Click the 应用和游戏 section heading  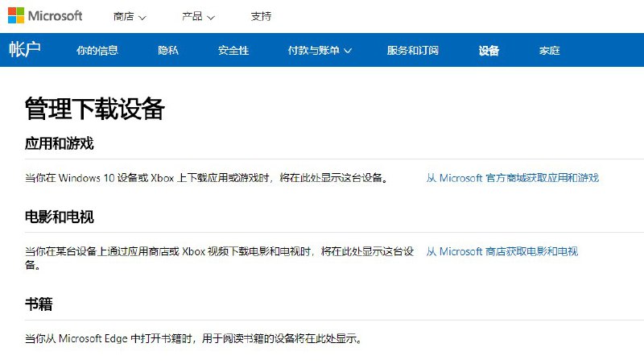click(59, 143)
